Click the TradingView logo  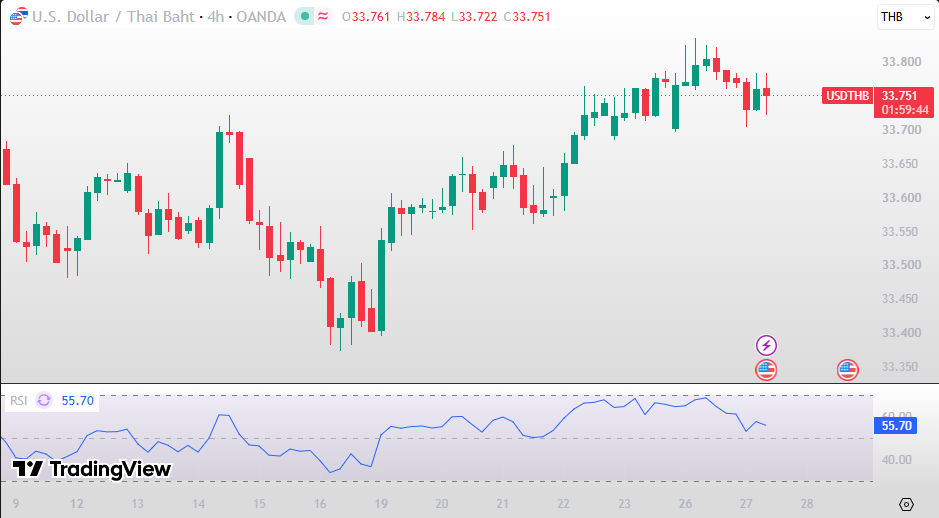pyautogui.click(x=92, y=468)
